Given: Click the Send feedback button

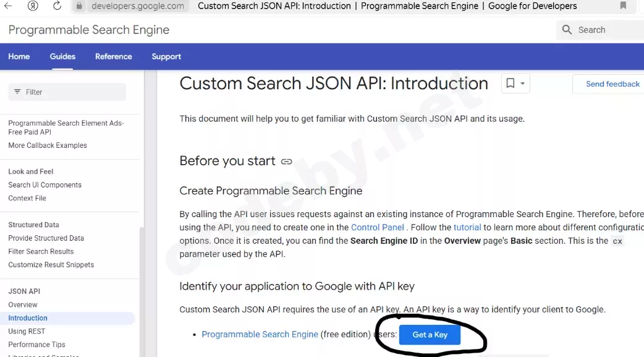Looking at the screenshot, I should (612, 84).
